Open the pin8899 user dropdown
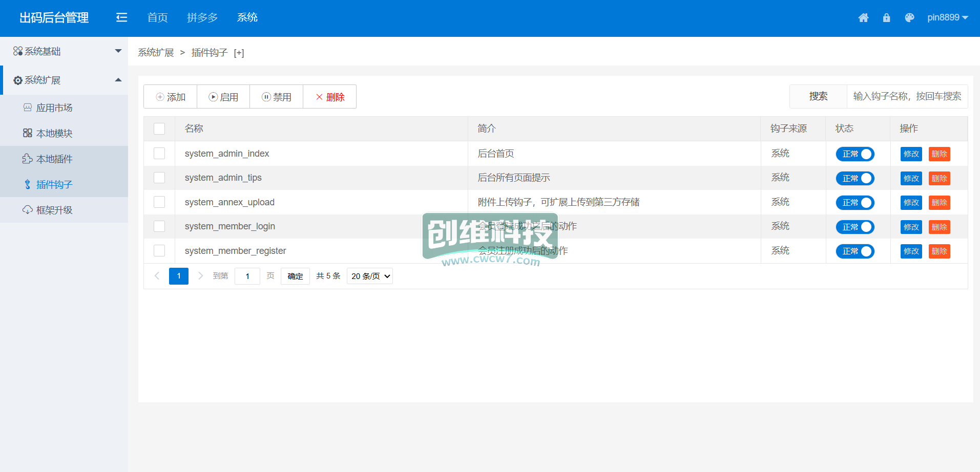The height and width of the screenshot is (472, 980). (x=947, y=18)
